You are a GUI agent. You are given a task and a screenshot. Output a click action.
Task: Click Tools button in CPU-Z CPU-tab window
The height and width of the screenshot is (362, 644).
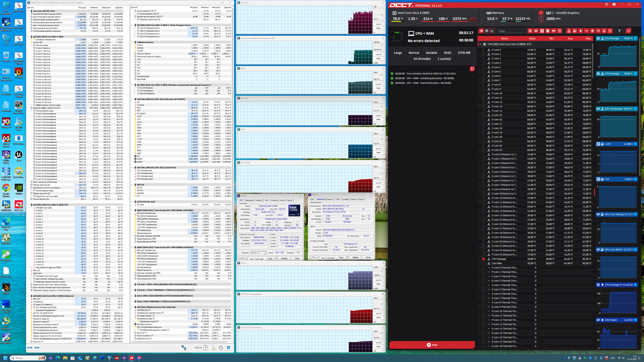[270, 259]
